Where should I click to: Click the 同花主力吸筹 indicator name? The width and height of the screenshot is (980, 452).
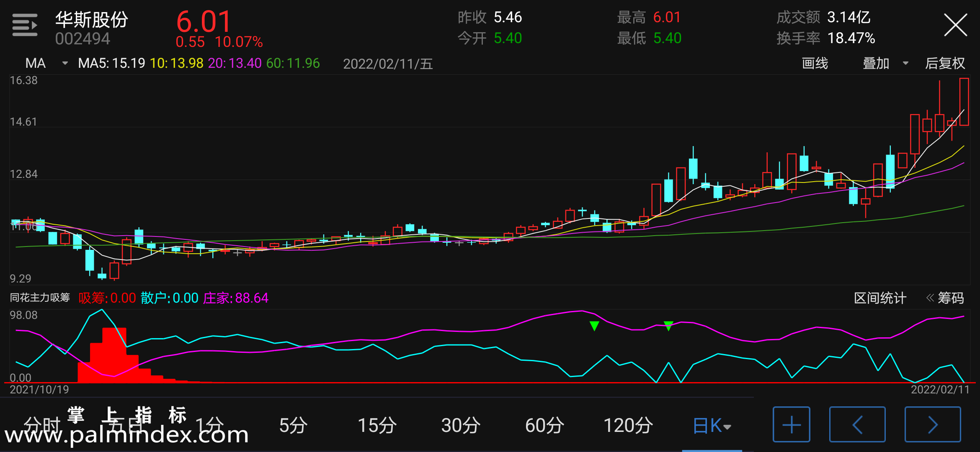[x=40, y=298]
